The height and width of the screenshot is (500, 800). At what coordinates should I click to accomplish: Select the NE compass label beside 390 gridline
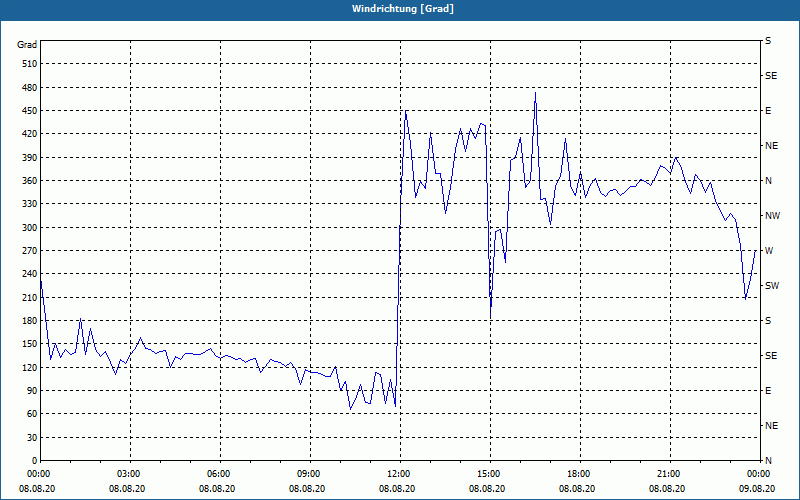click(x=771, y=146)
